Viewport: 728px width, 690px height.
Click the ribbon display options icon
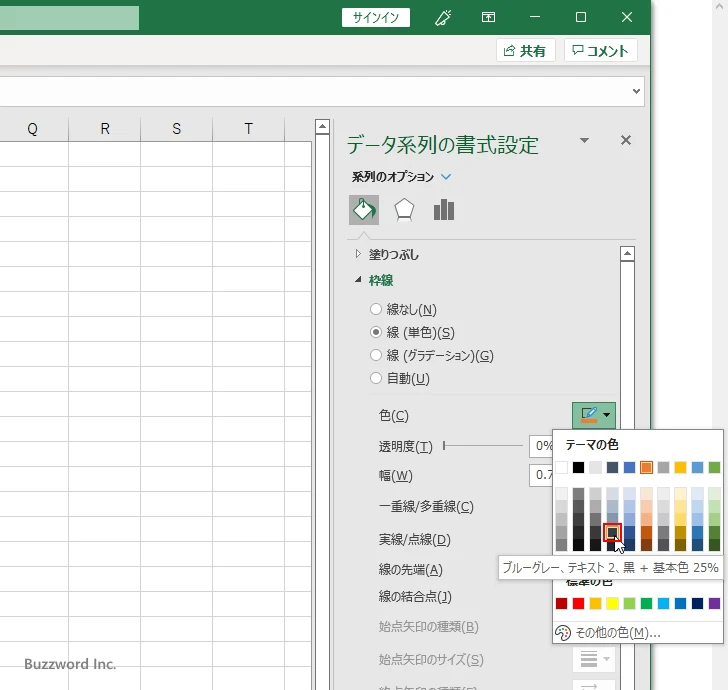tap(488, 18)
